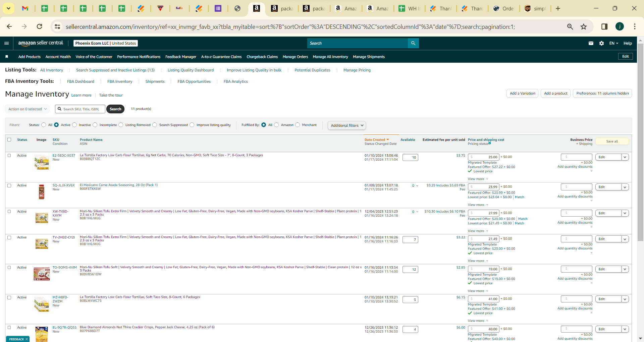The width and height of the screenshot is (644, 342).
Task: Toggle the browser side panel icon
Action: 604,26
